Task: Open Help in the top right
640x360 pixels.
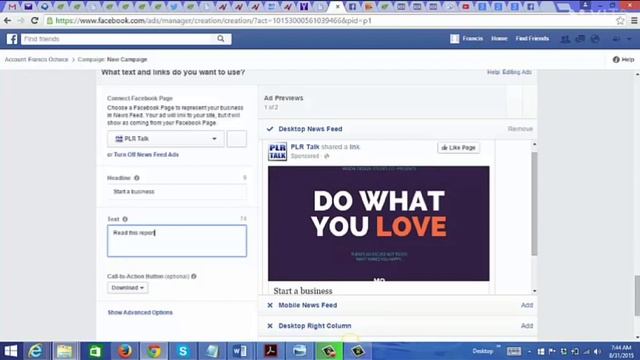Action: [624, 60]
